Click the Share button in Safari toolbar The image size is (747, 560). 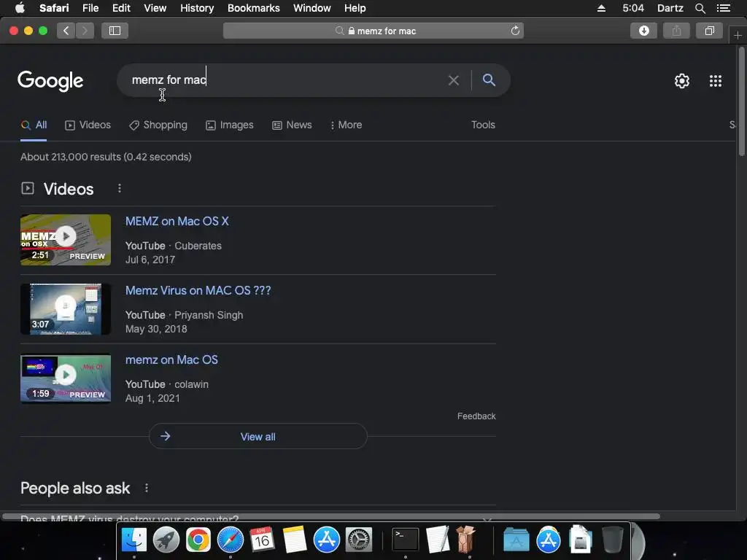click(x=676, y=31)
